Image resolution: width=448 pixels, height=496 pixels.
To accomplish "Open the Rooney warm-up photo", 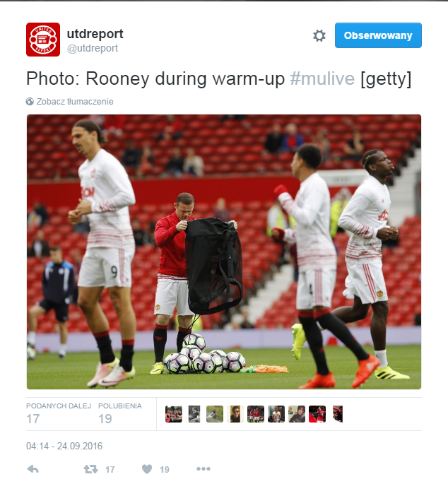I will (224, 252).
